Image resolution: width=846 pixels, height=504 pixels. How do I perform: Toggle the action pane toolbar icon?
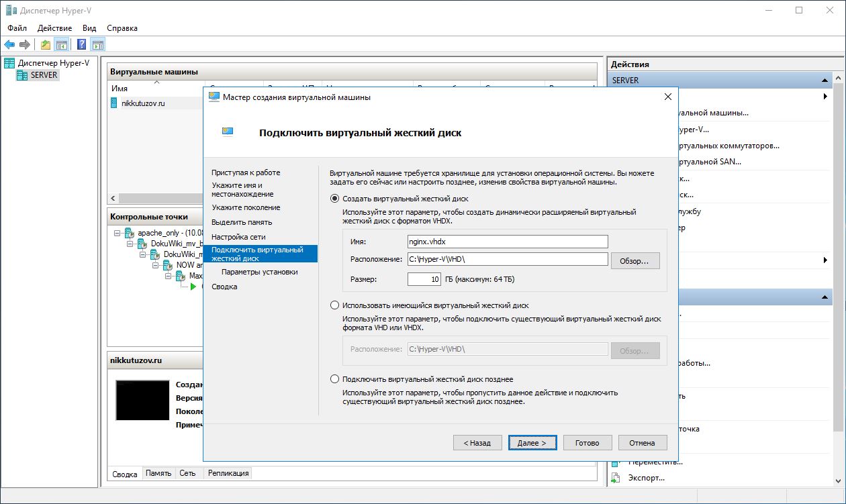point(98,45)
